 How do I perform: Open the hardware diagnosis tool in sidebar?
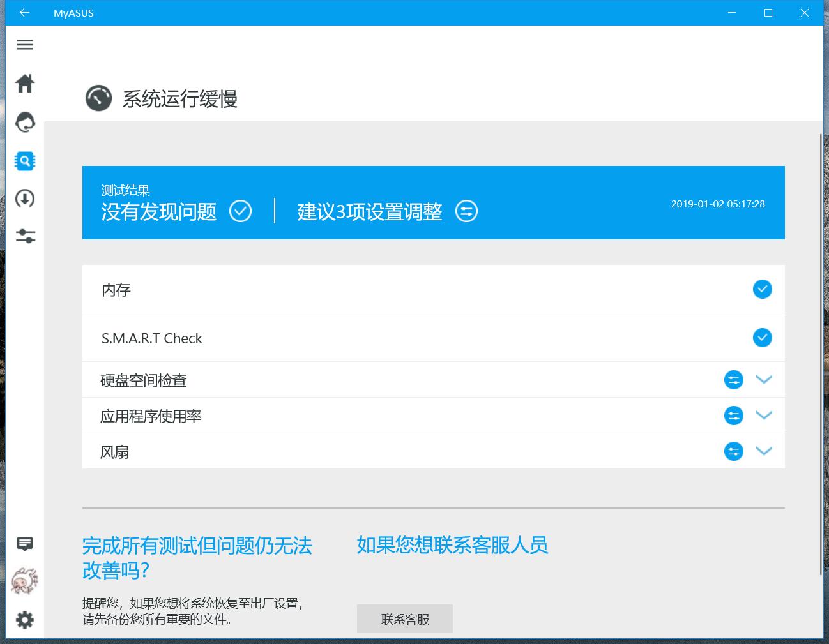pos(24,161)
